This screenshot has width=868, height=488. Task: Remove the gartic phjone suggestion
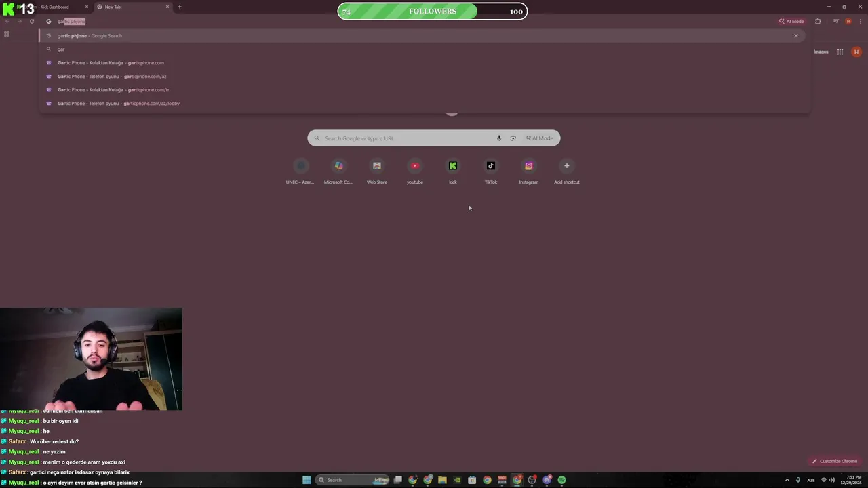point(796,35)
